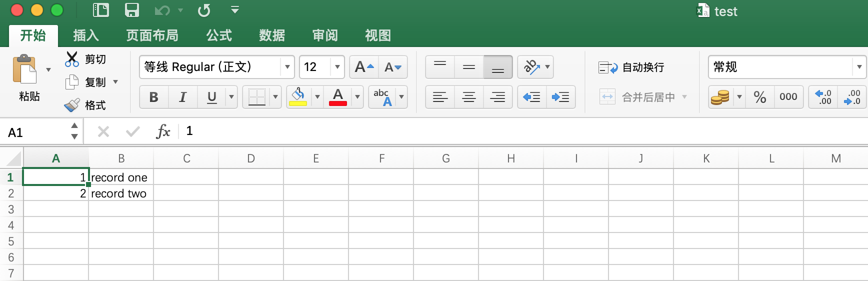Switch to the 数据 (Data) tab
This screenshot has width=868, height=281.
tap(272, 35)
